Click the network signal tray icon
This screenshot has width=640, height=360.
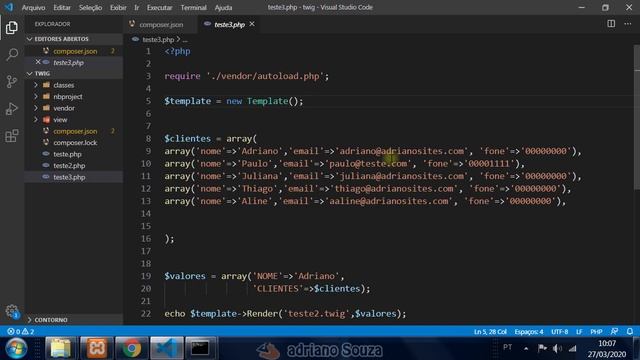click(x=573, y=348)
